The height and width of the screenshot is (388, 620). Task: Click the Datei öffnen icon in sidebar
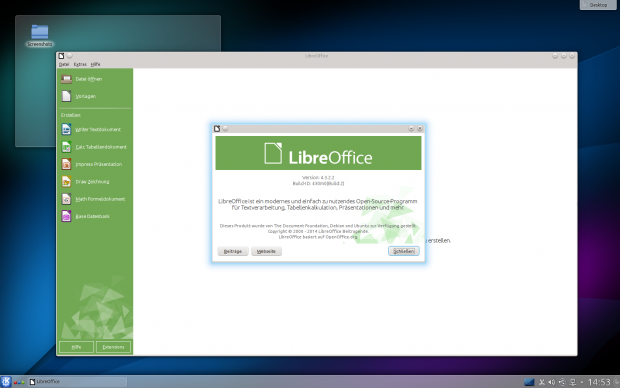[66, 79]
